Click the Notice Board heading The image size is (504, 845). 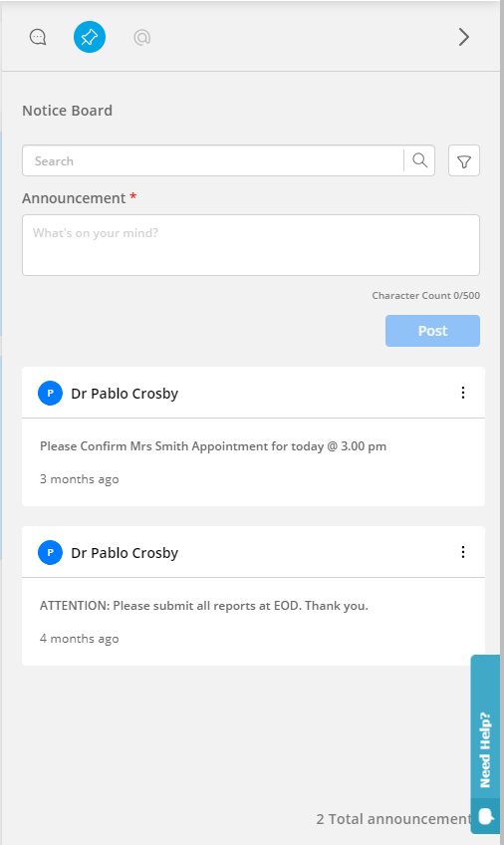click(x=68, y=111)
